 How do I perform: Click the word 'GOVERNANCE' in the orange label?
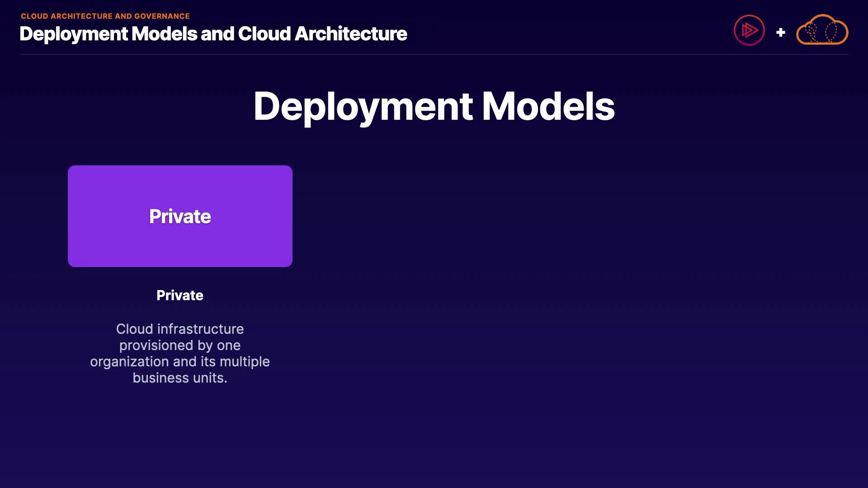point(162,16)
